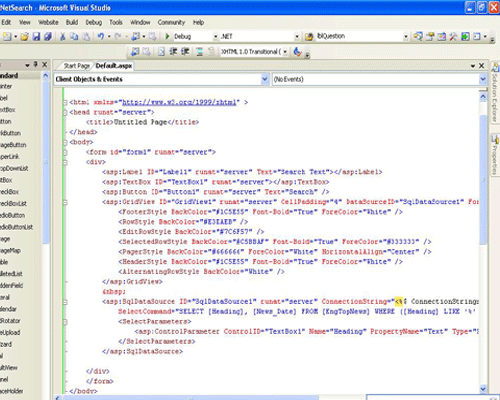Open the Solution Explorer side tab
The image size is (500, 400).
(x=495, y=93)
